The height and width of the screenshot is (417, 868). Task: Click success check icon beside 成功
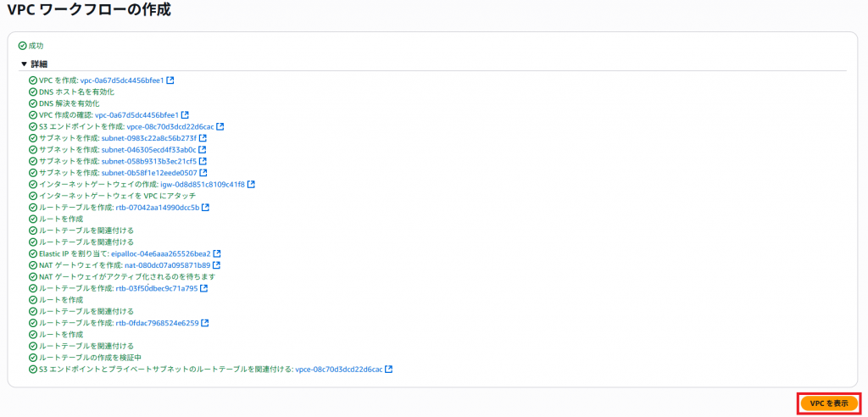22,46
